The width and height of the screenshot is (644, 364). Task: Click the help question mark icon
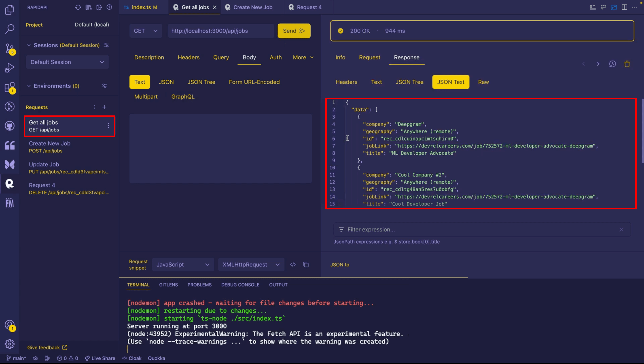pos(109,7)
